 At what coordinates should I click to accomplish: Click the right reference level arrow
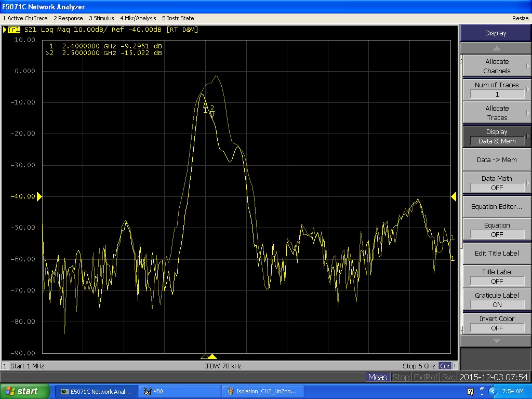click(x=454, y=196)
